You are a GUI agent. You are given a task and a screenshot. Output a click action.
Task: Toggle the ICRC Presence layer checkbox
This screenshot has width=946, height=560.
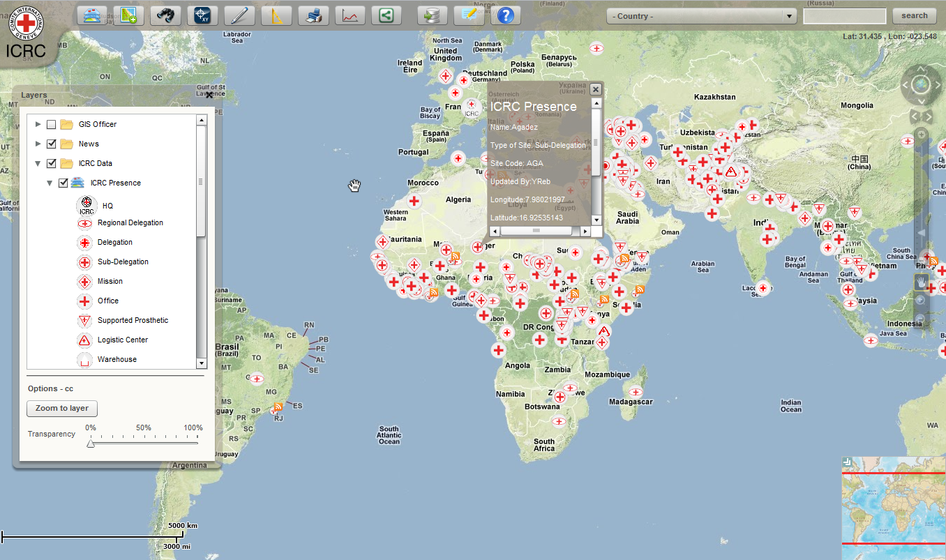click(x=63, y=183)
